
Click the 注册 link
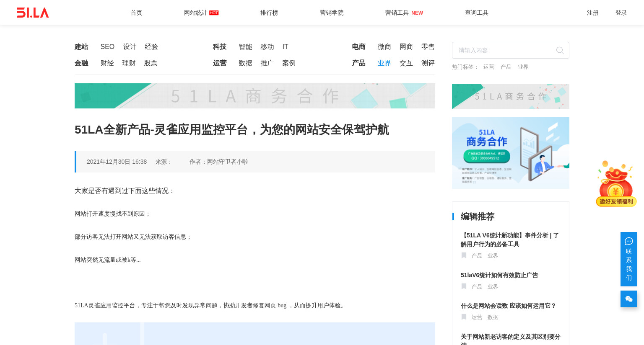point(592,13)
